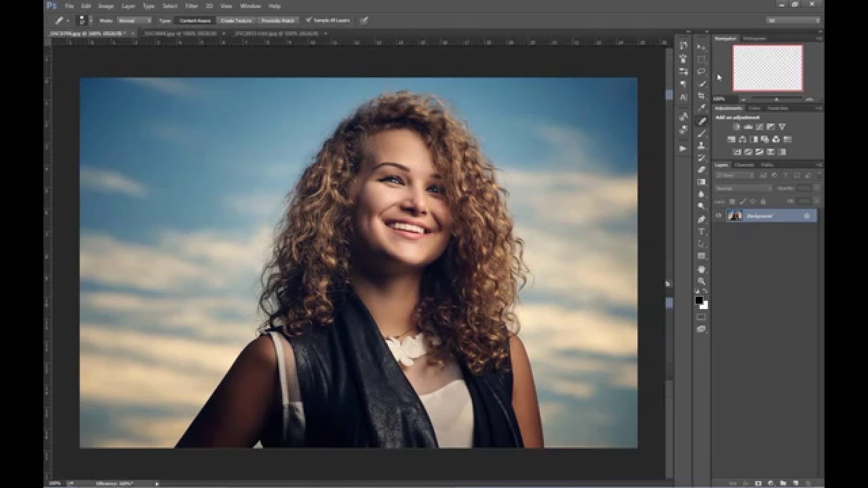Select the Horizontal Type tool
The width and height of the screenshot is (868, 488).
[702, 232]
